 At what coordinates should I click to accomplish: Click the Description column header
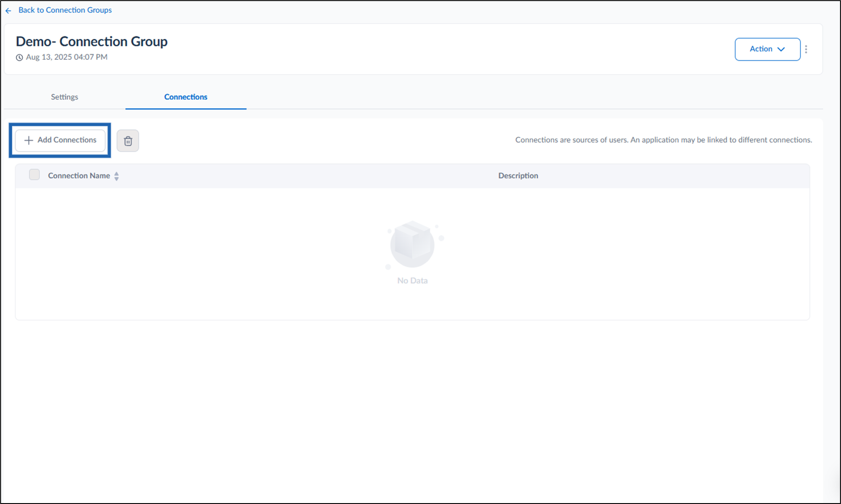pyautogui.click(x=518, y=175)
